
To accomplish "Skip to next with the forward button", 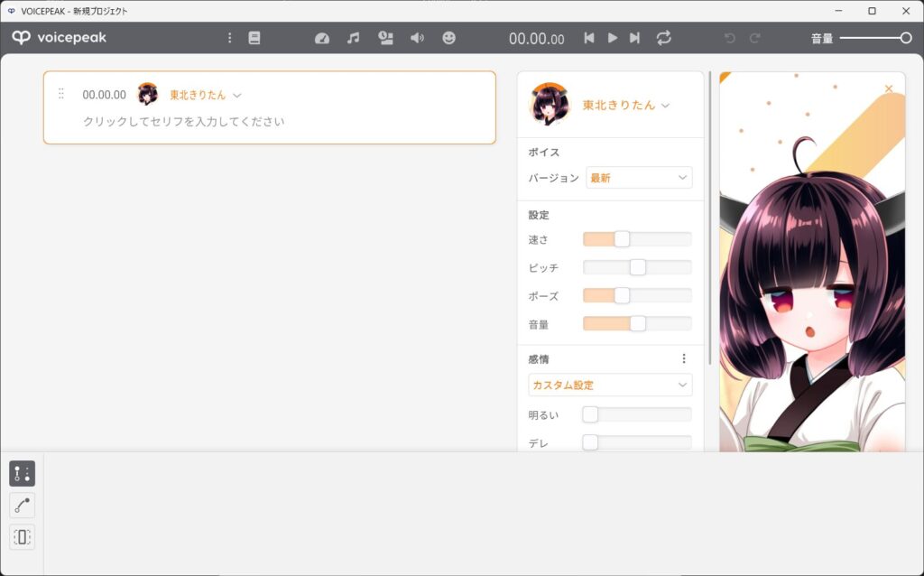I will pyautogui.click(x=634, y=38).
